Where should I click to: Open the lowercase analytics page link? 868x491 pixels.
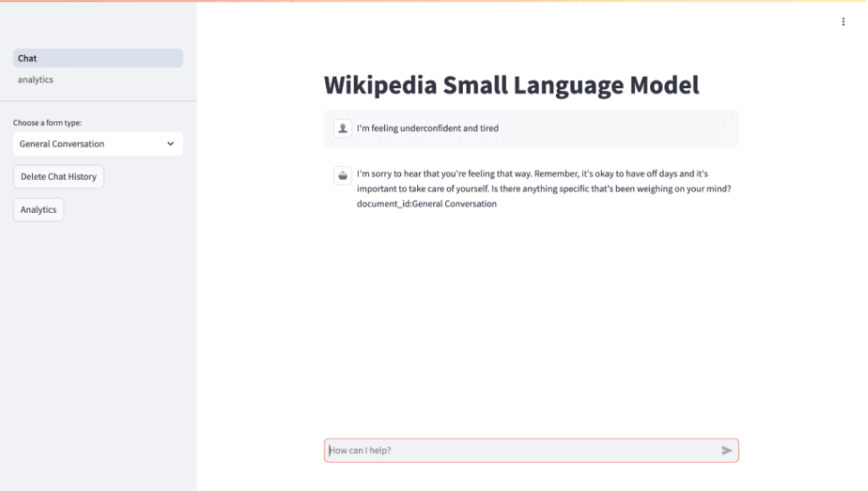(35, 80)
